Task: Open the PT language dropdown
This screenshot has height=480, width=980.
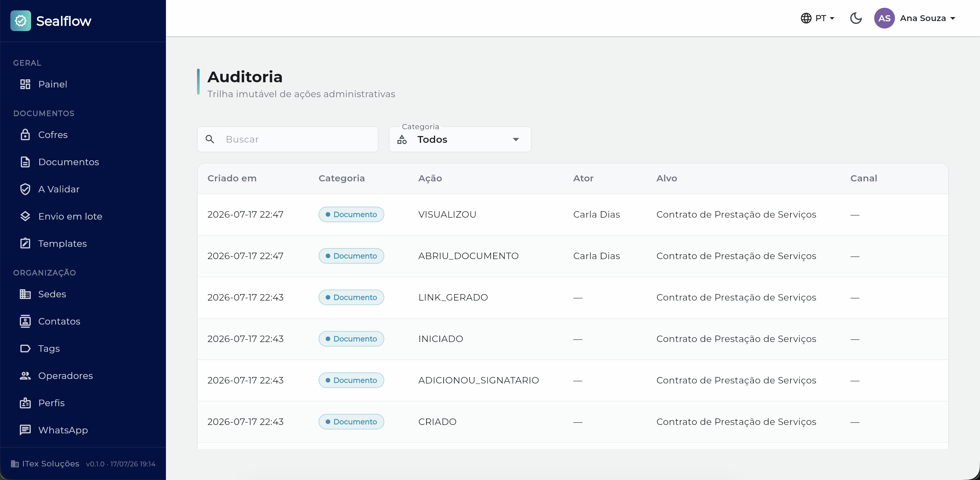Action: coord(818,18)
